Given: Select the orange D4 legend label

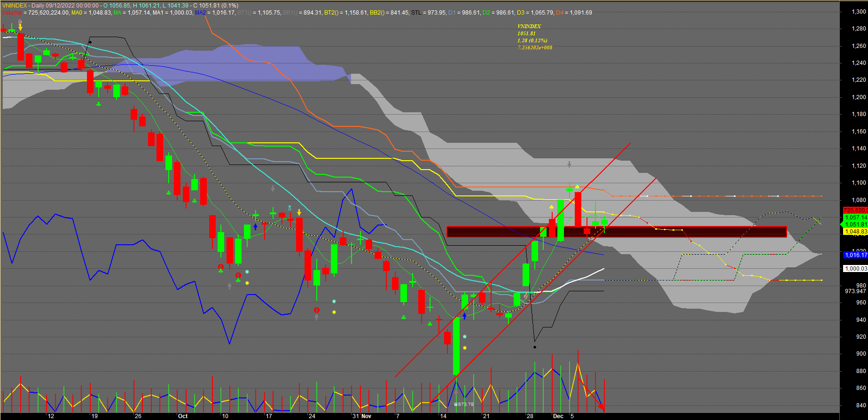Looking at the screenshot, I should click(560, 13).
